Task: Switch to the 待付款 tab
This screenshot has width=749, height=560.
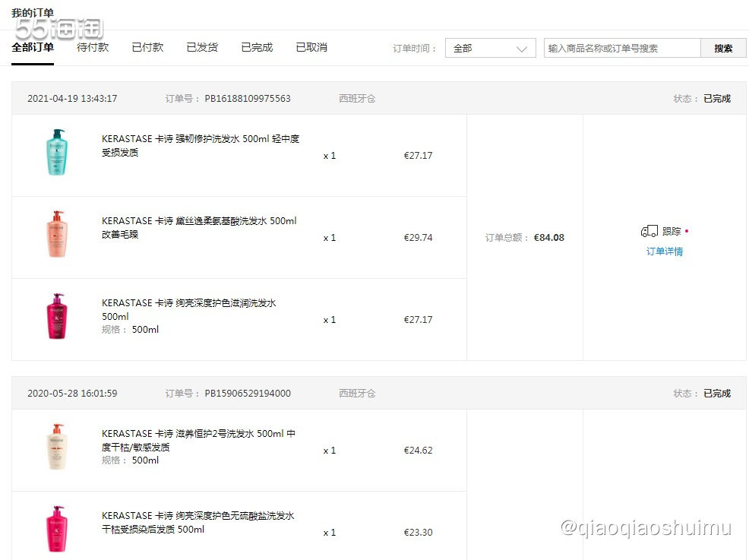Action: tap(93, 47)
